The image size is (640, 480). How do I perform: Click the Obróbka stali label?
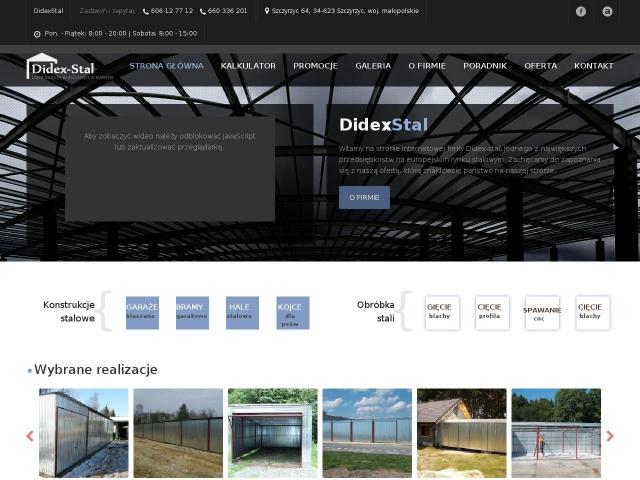[376, 311]
